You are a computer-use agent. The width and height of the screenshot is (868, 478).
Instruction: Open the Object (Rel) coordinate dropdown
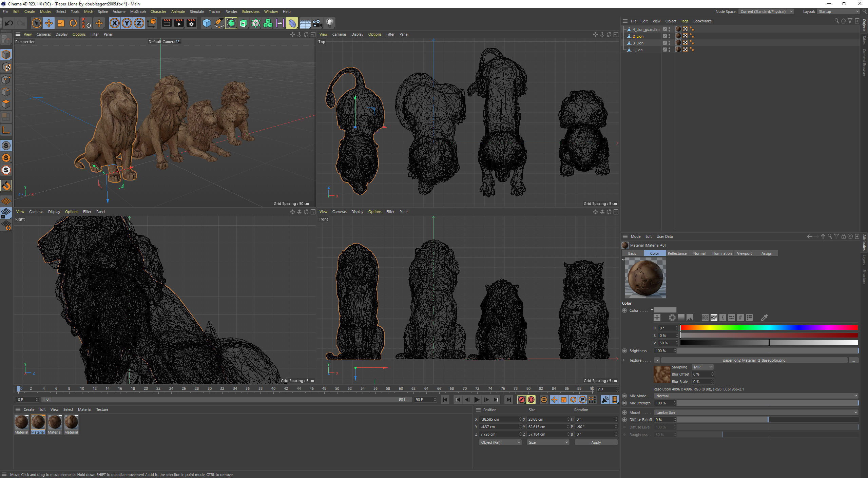tap(500, 442)
